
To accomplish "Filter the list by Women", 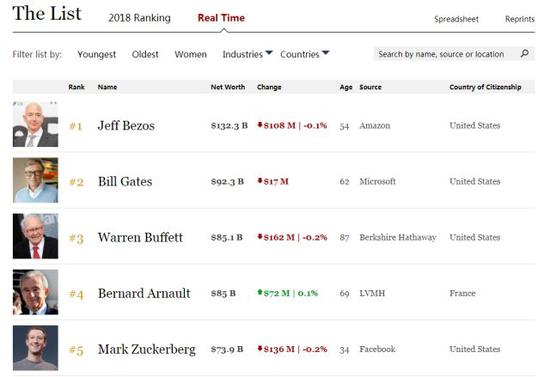I will point(190,54).
